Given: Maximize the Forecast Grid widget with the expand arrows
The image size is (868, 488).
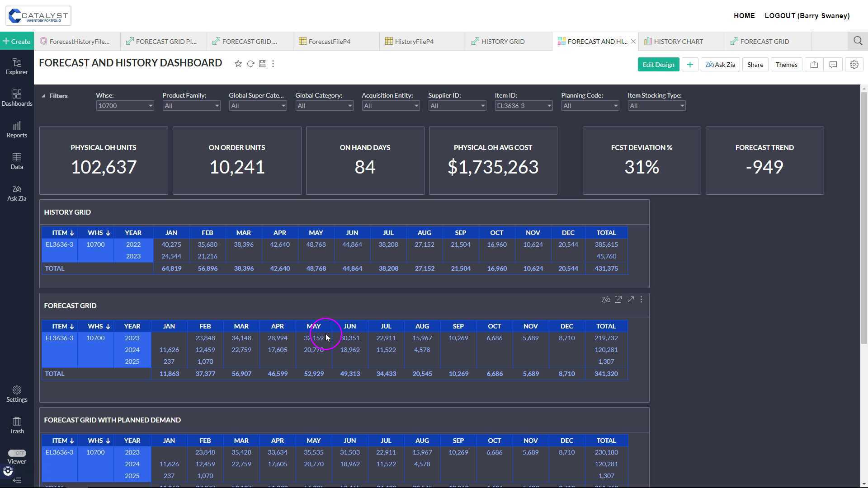Looking at the screenshot, I should point(630,300).
